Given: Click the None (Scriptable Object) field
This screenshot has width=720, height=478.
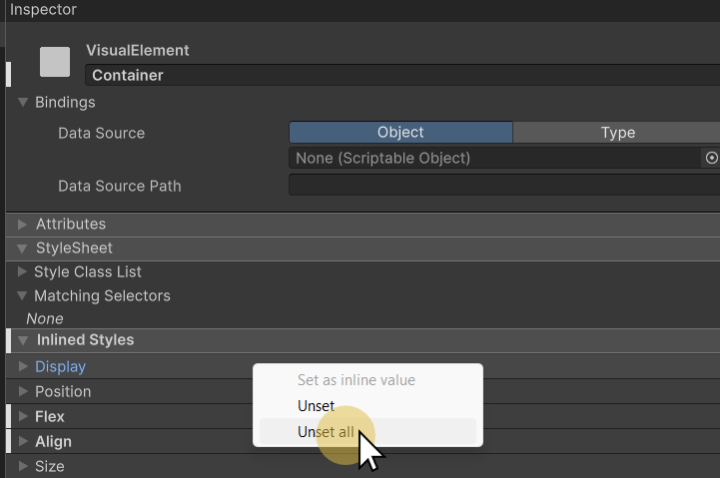Looking at the screenshot, I should pyautogui.click(x=495, y=158).
